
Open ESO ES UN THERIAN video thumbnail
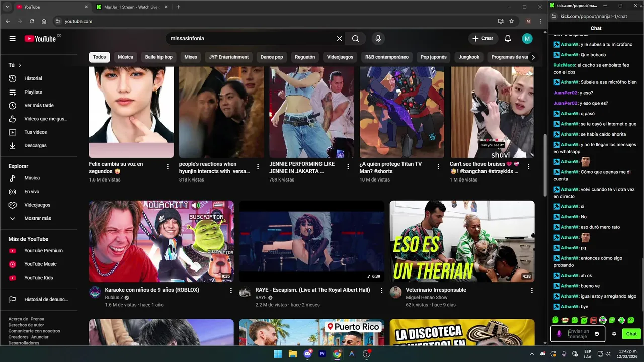[x=462, y=241]
